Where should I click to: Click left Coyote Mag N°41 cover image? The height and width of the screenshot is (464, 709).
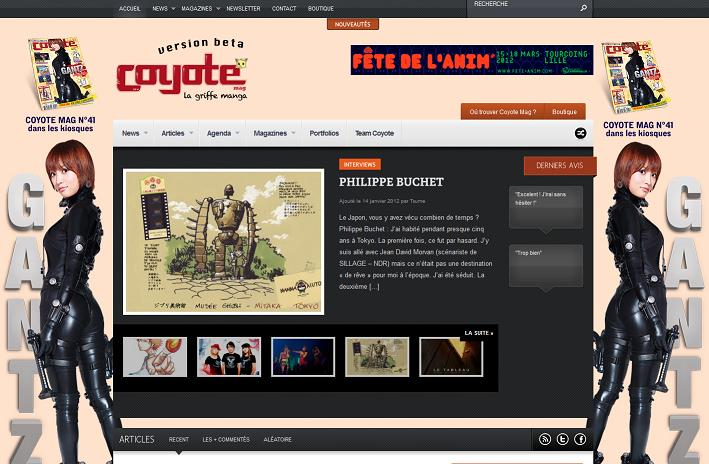pyautogui.click(x=61, y=74)
